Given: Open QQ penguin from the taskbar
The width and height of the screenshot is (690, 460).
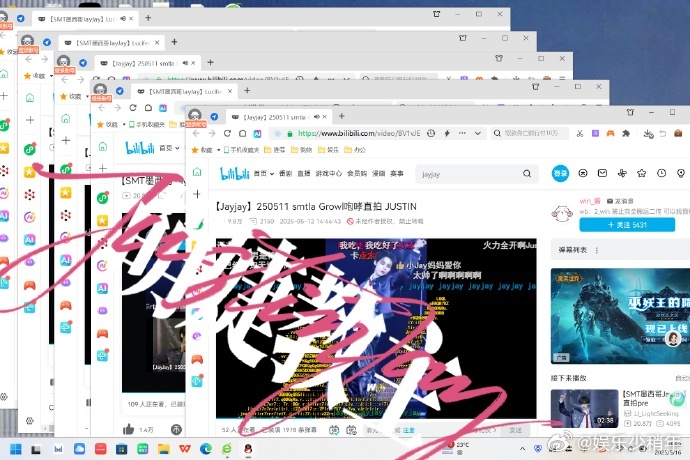Looking at the screenshot, I should [x=248, y=449].
